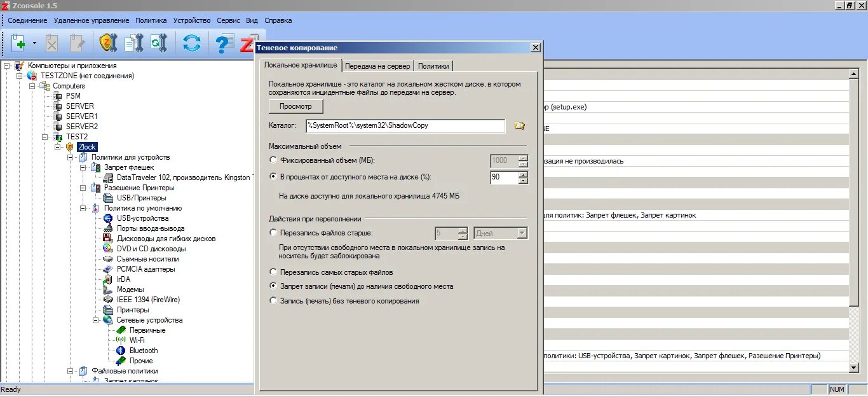Viewport: 868px width, 397px height.
Task: Collapse the Политика по умолчанию node
Action: (x=83, y=208)
